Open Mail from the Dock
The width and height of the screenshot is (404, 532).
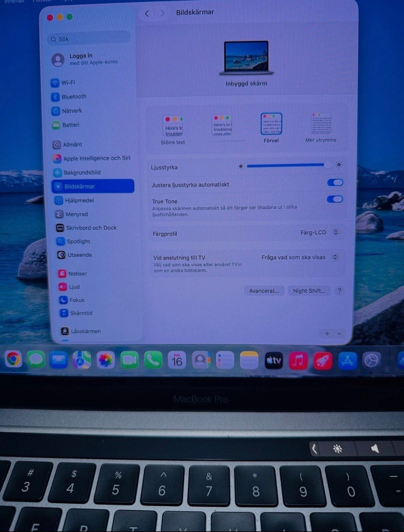[58, 360]
